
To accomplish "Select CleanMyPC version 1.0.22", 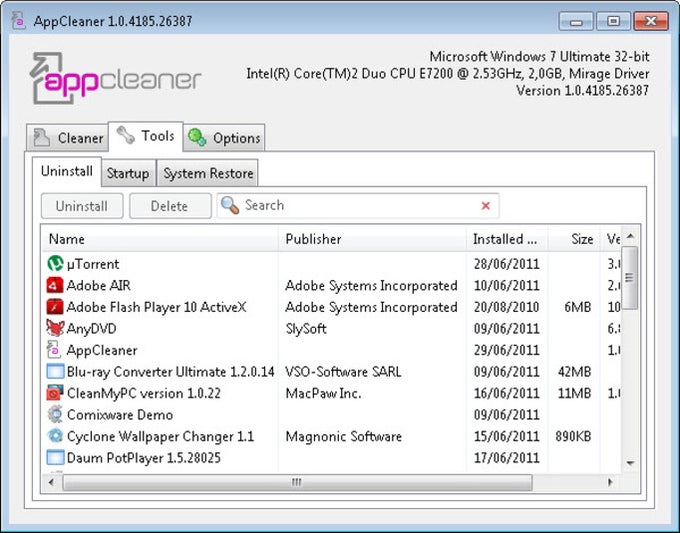I will pyautogui.click(x=144, y=393).
